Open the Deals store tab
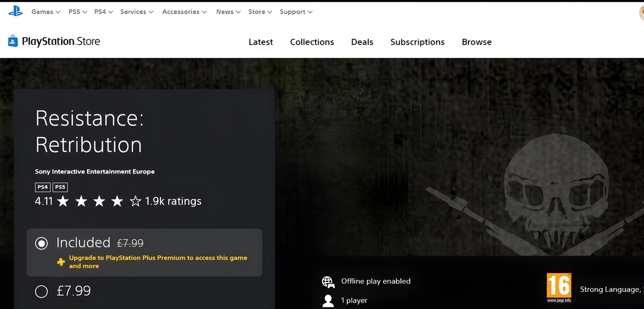 coord(362,42)
